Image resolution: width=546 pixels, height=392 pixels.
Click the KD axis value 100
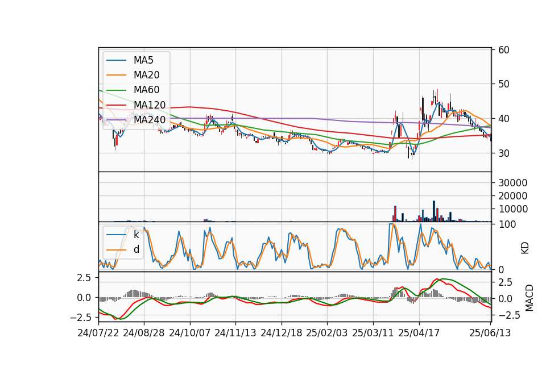(507, 224)
